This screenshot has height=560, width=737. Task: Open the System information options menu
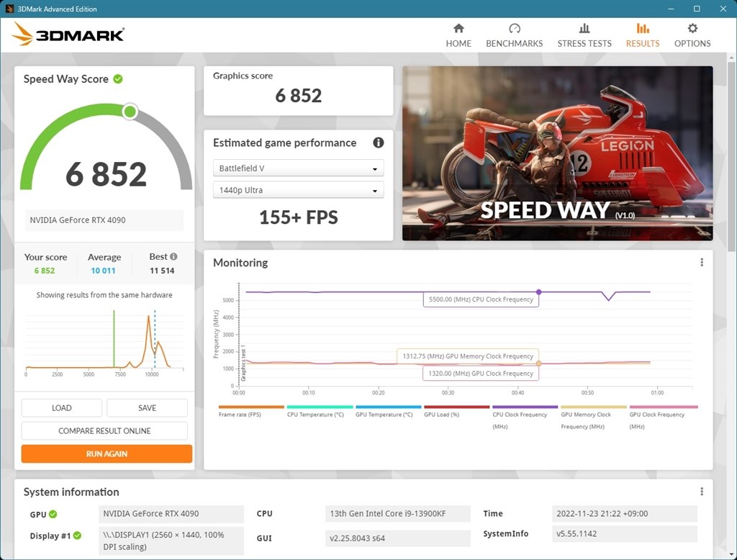coord(702,492)
